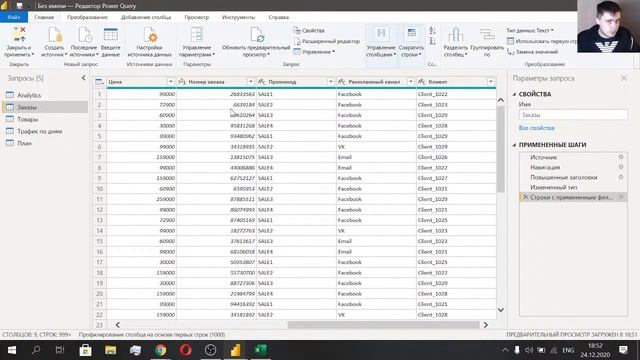This screenshot has height=360, width=640.
Task: Click Split Column icon
Action: (x=456, y=35)
